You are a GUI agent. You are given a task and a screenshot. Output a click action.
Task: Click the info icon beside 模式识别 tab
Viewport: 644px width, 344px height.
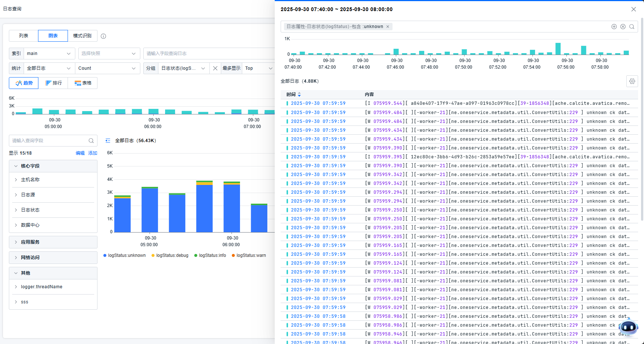103,36
